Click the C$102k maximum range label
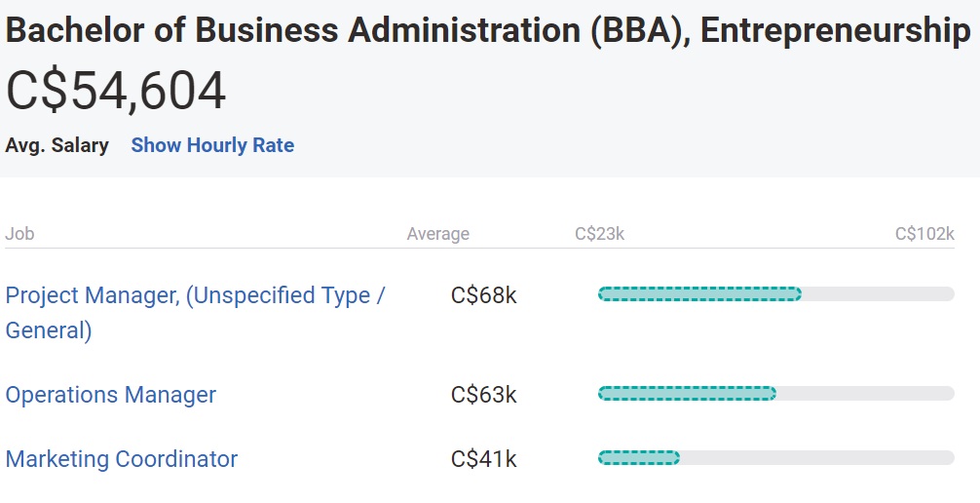Image resolution: width=980 pixels, height=503 pixels. pos(924,234)
